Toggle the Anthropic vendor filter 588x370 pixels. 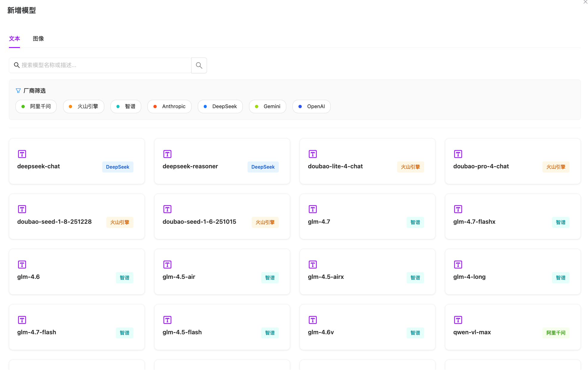pyautogui.click(x=169, y=106)
